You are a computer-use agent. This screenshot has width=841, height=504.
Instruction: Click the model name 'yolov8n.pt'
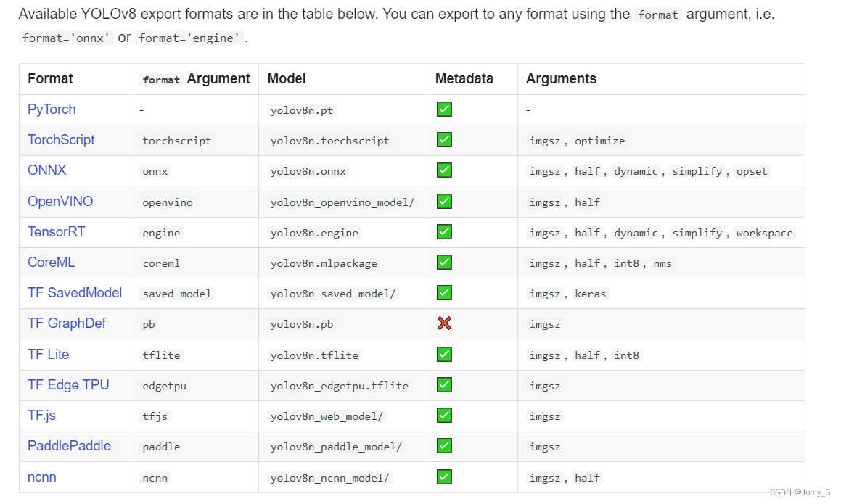tap(301, 110)
